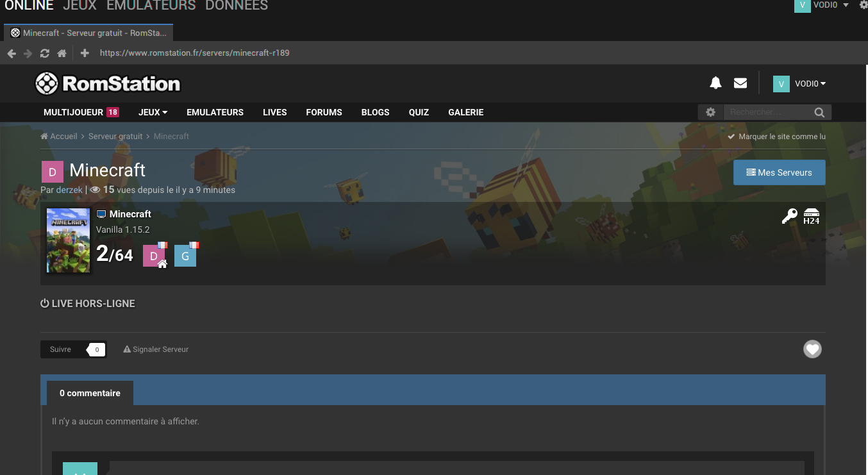Click LIVE HORS-LIGNE status text

(88, 304)
